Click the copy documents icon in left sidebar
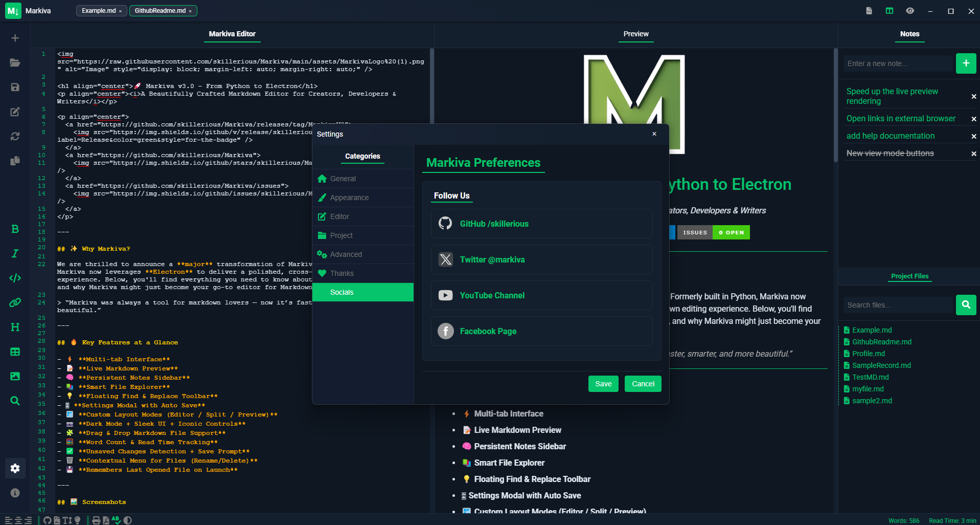This screenshot has height=525, width=980. tap(15, 161)
